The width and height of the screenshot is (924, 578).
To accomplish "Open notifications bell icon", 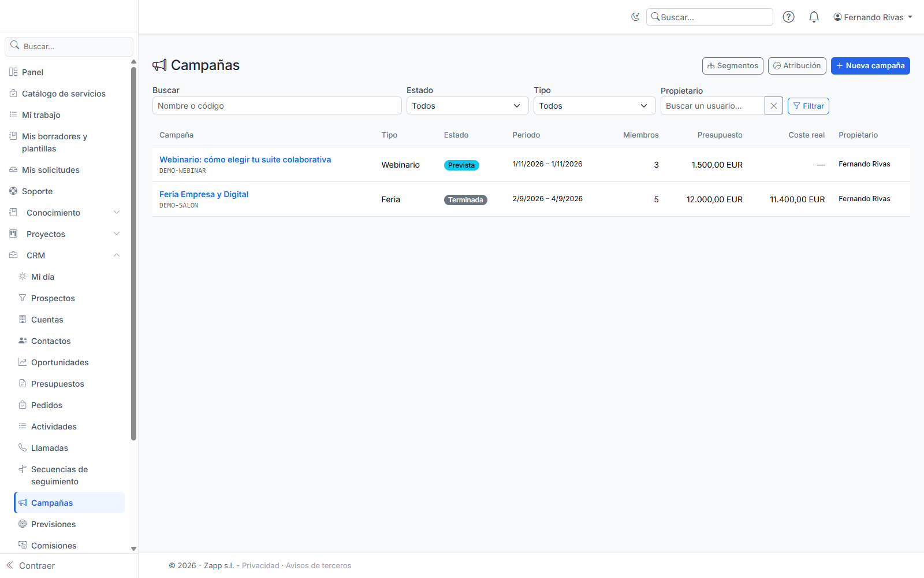I will [x=814, y=17].
